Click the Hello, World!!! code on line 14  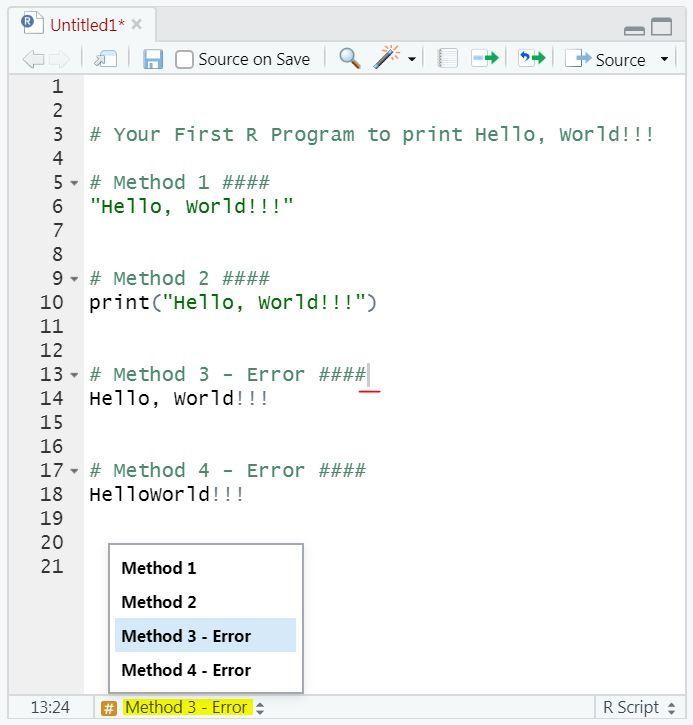click(178, 399)
